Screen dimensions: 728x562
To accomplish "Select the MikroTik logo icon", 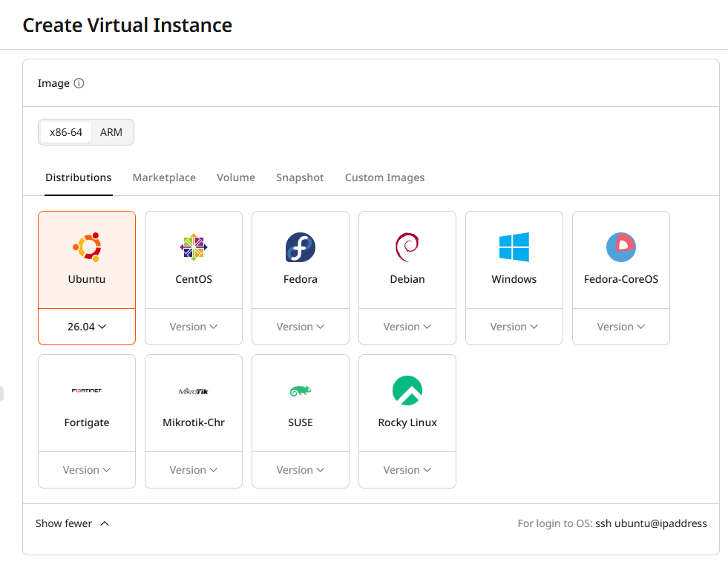I will [x=194, y=391].
